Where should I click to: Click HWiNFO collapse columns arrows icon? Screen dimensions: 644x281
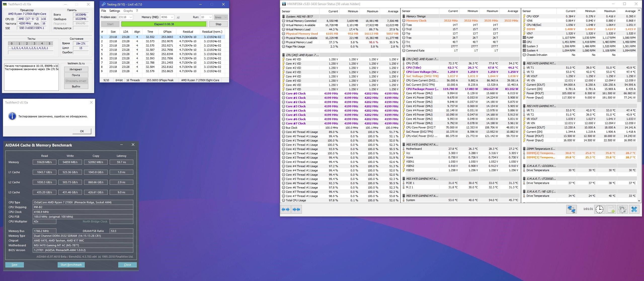pos(297,209)
